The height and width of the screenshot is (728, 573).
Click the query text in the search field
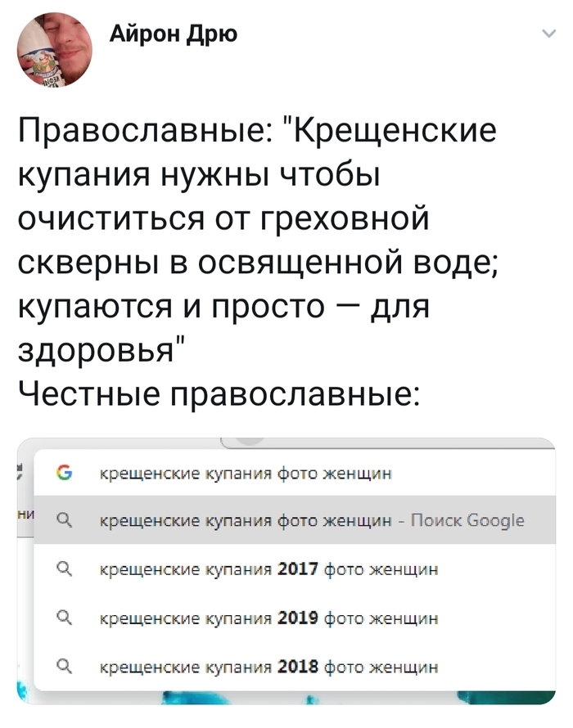point(246,473)
